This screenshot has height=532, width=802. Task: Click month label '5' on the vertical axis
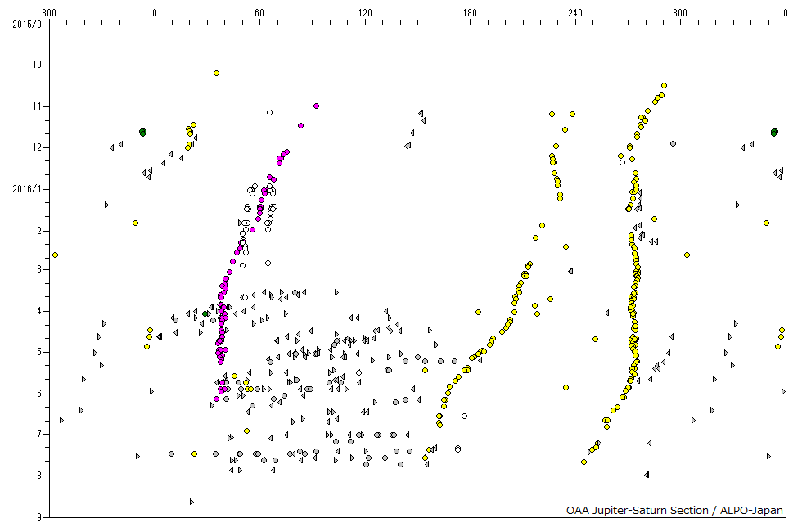tap(39, 352)
